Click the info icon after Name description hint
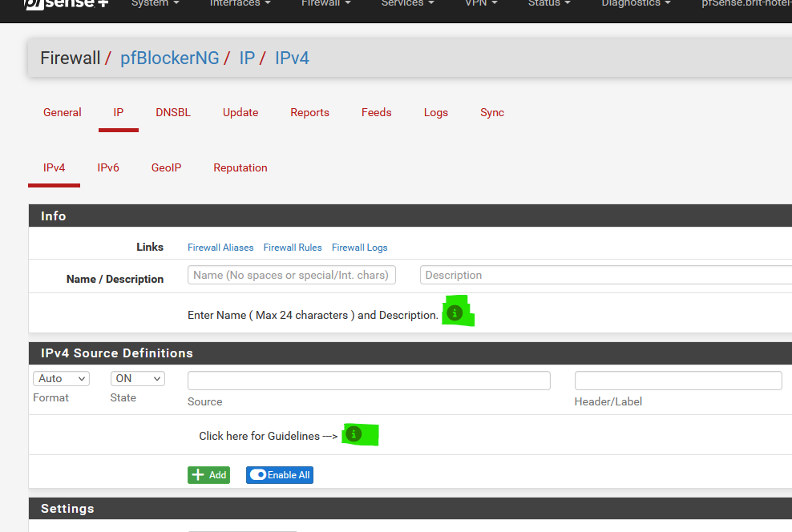The width and height of the screenshot is (792, 532). (455, 313)
